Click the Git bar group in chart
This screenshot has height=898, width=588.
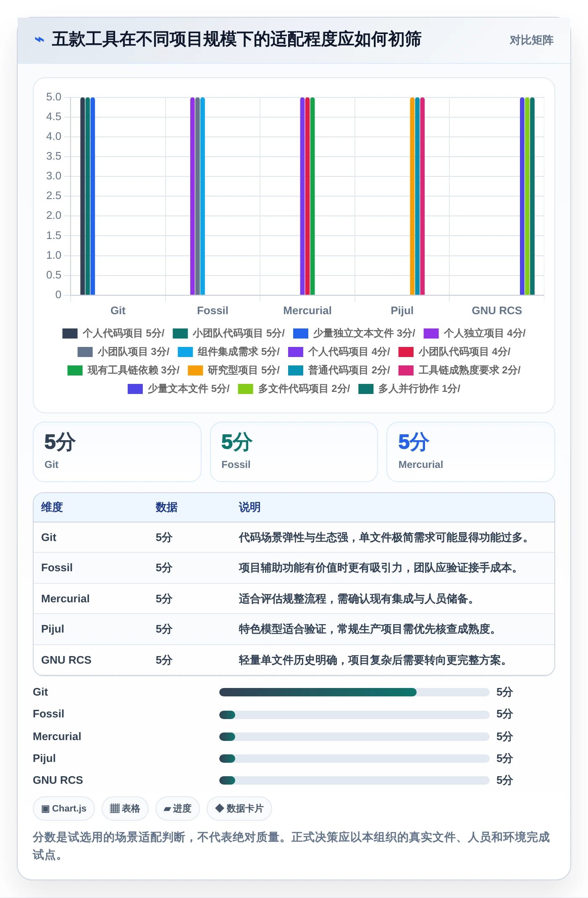[x=88, y=196]
